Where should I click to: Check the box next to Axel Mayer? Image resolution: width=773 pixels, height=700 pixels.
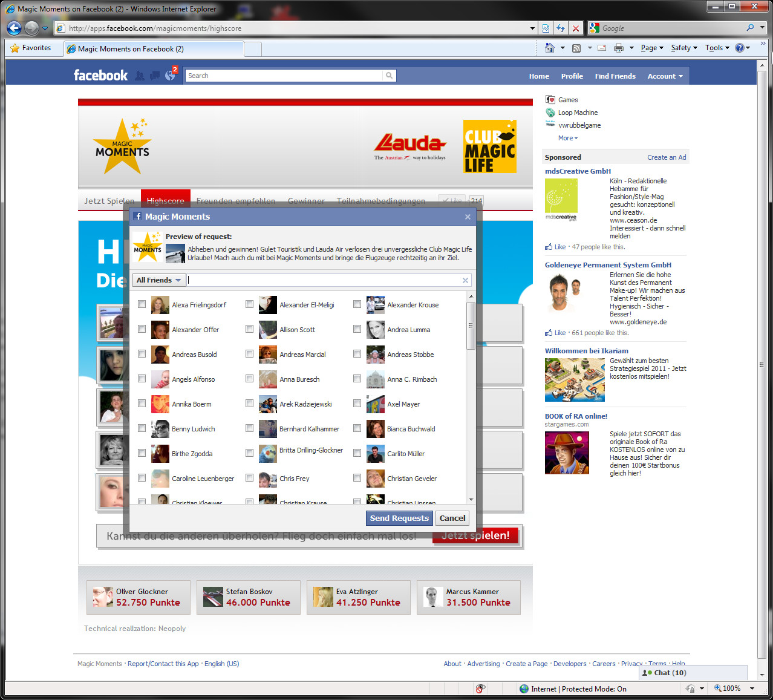click(357, 404)
